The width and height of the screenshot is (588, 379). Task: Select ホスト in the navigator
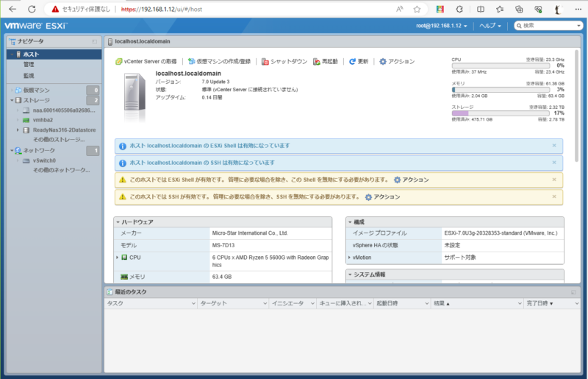pyautogui.click(x=54, y=54)
